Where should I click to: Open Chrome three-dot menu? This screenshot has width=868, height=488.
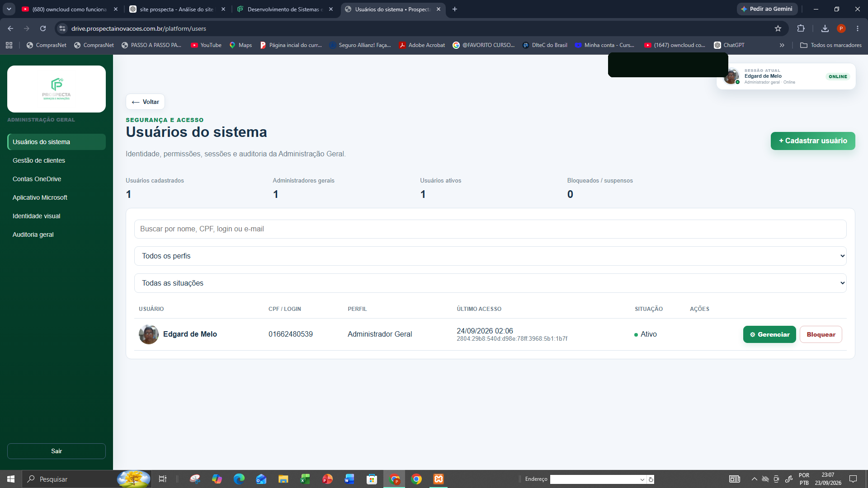[x=858, y=28]
